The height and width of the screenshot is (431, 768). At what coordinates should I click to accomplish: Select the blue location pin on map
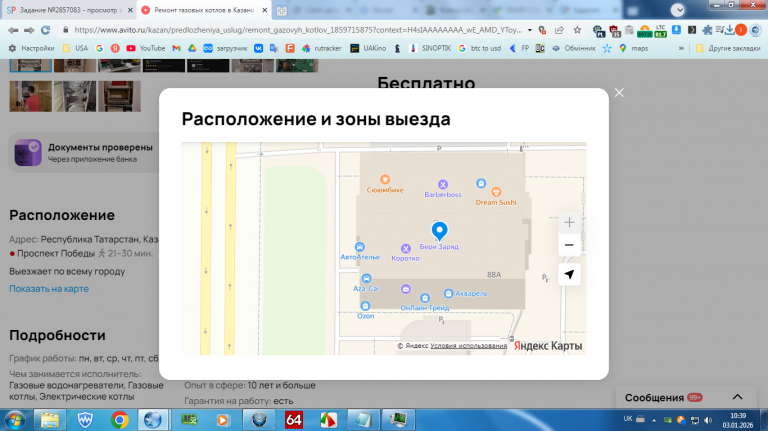pos(439,230)
